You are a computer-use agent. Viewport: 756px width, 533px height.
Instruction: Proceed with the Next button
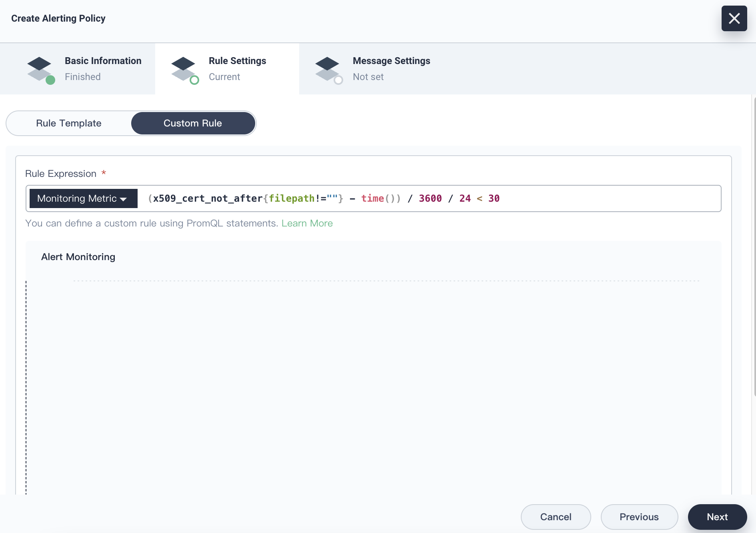(x=717, y=517)
